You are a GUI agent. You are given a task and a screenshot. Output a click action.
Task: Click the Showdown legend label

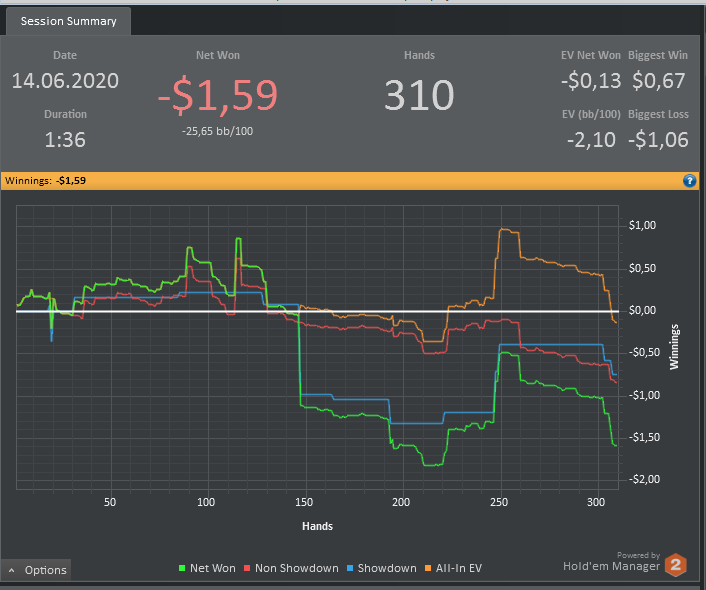point(387,568)
